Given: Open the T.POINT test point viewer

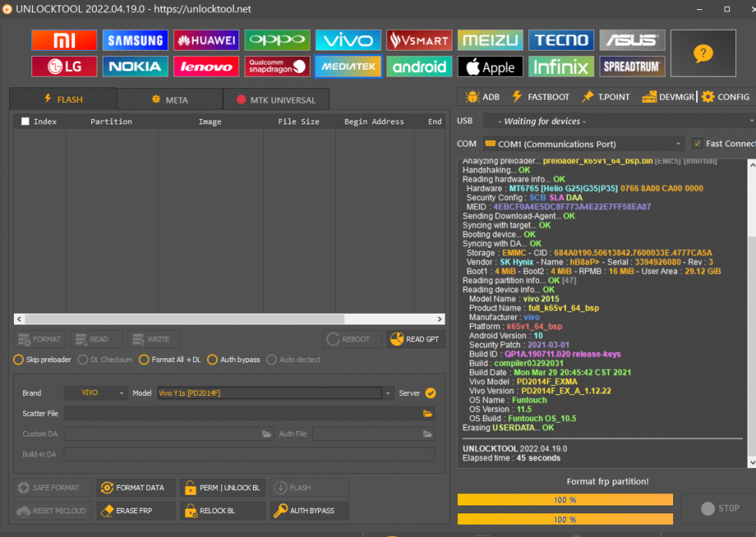Looking at the screenshot, I should point(606,97).
